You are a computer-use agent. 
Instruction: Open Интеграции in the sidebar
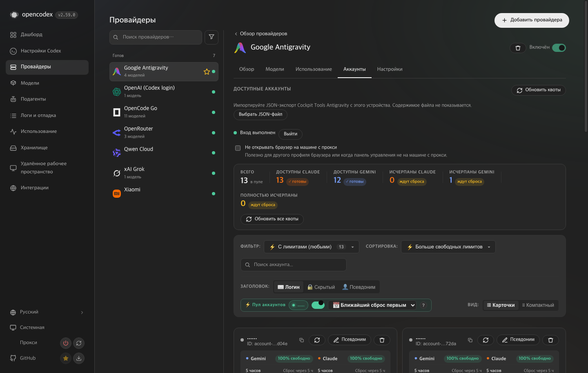[47, 188]
